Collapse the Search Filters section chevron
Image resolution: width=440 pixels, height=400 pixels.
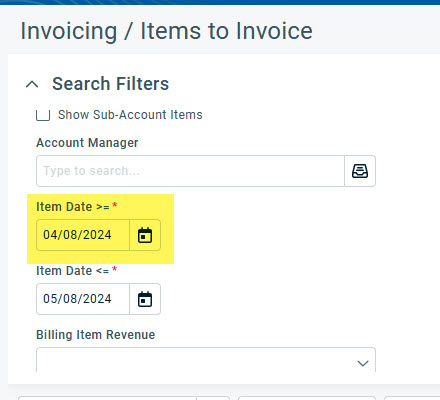(x=32, y=84)
